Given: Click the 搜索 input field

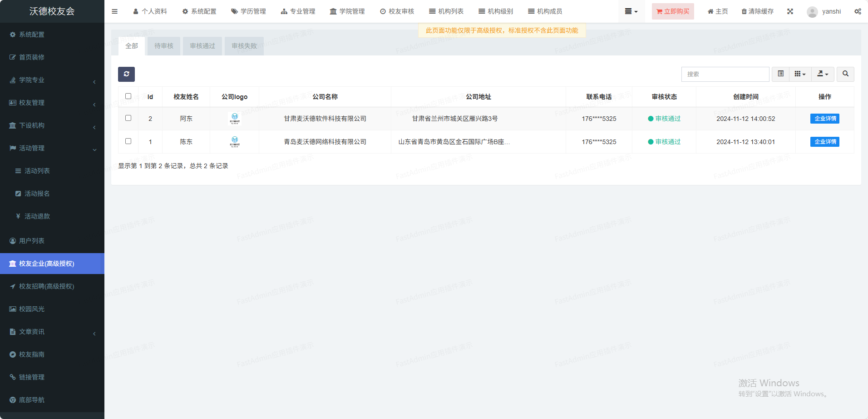Looking at the screenshot, I should point(725,74).
